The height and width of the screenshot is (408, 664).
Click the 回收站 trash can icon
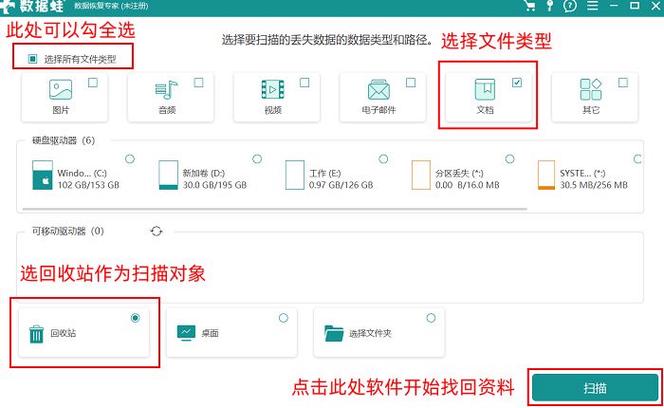click(36, 334)
